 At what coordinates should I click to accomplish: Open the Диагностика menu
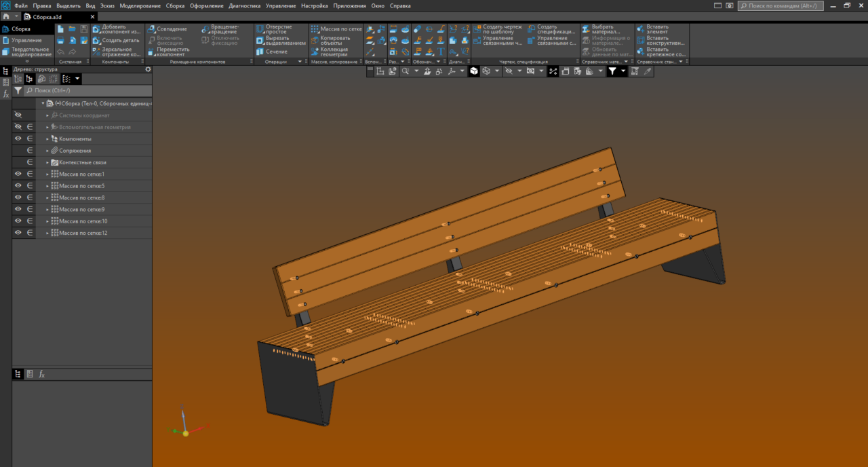click(x=245, y=5)
